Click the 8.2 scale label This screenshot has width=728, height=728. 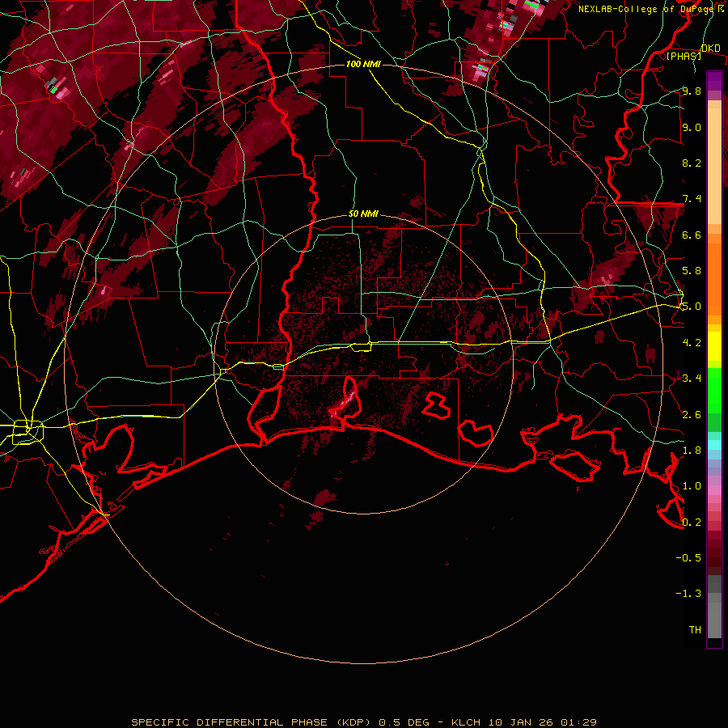(692, 163)
